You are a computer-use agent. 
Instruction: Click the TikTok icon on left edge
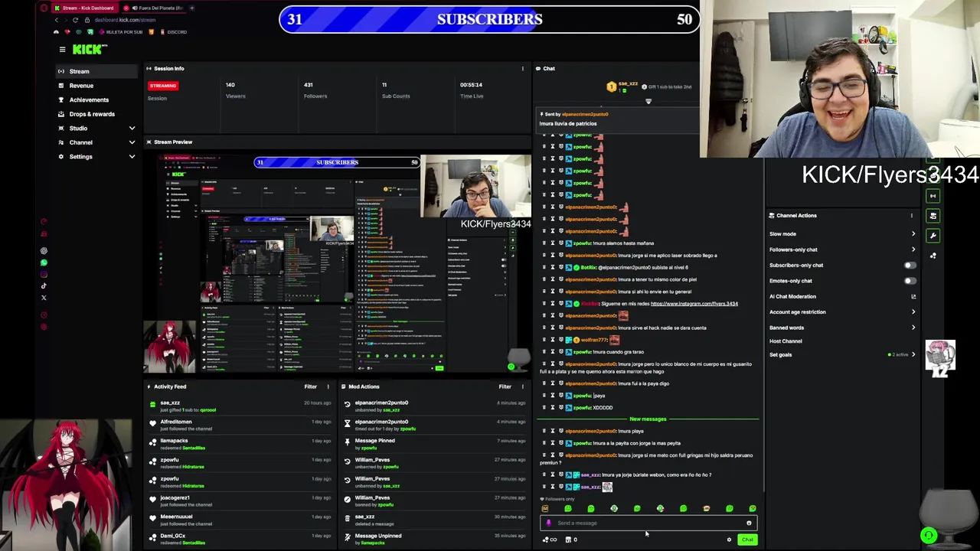point(44,286)
